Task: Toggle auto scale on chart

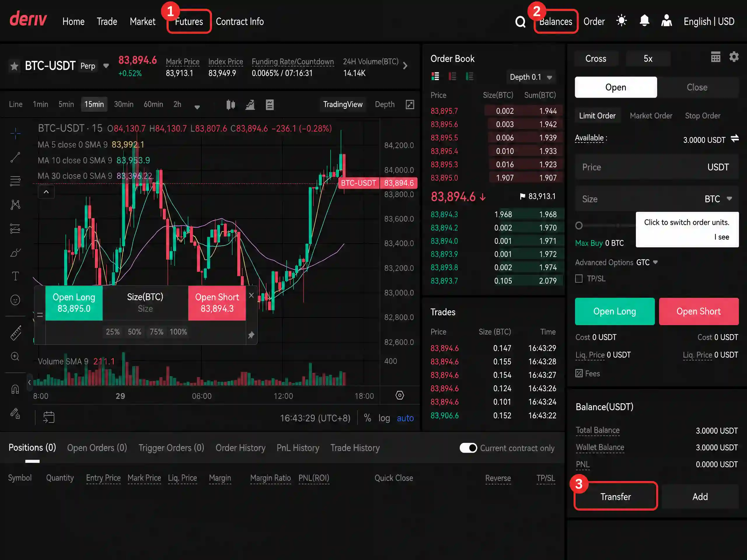Action: pyautogui.click(x=405, y=418)
